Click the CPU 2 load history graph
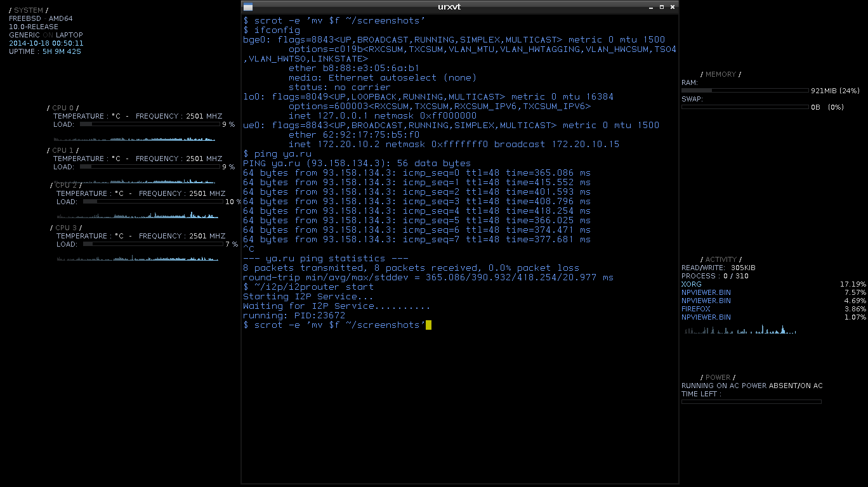The image size is (868, 487). (x=137, y=214)
